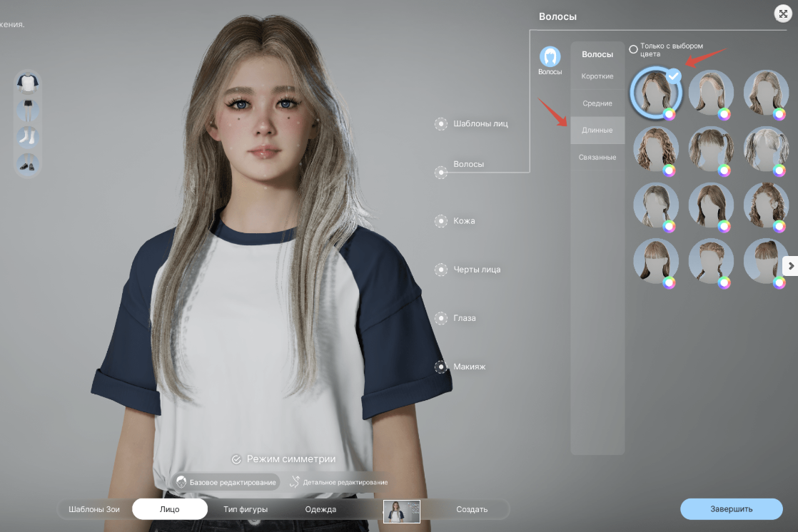Open Шаблоны лиц face section
The width and height of the screenshot is (798, 532).
[472, 123]
